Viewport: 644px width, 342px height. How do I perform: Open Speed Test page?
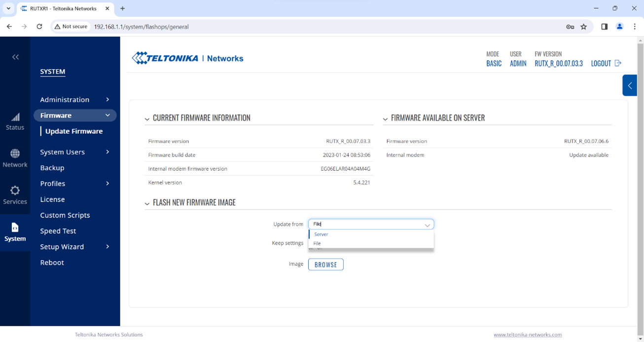[58, 231]
